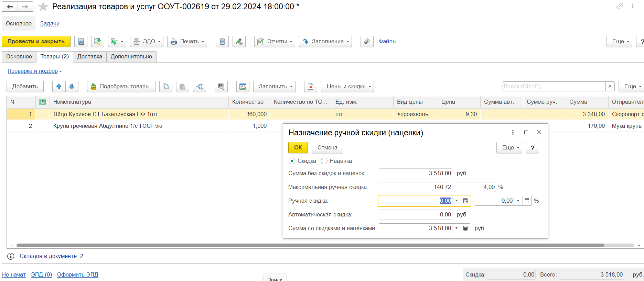Click the barcode scanner icon
The width and height of the screenshot is (644, 281).
coord(221,87)
